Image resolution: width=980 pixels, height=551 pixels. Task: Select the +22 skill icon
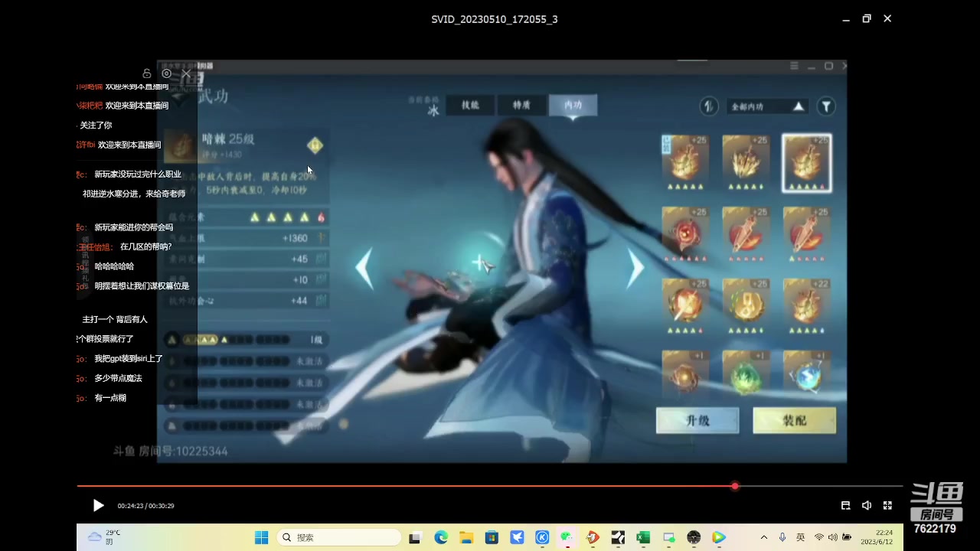pyautogui.click(x=806, y=307)
